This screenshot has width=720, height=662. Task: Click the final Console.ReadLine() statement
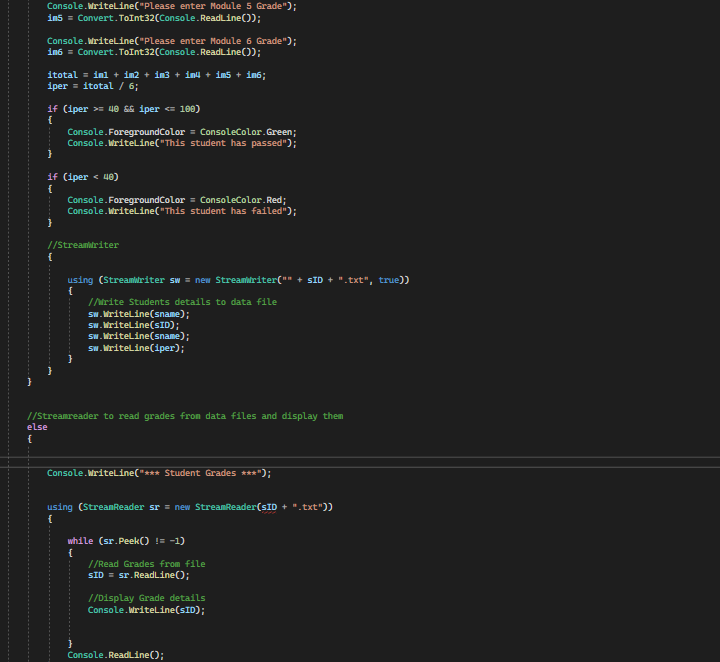click(116, 655)
